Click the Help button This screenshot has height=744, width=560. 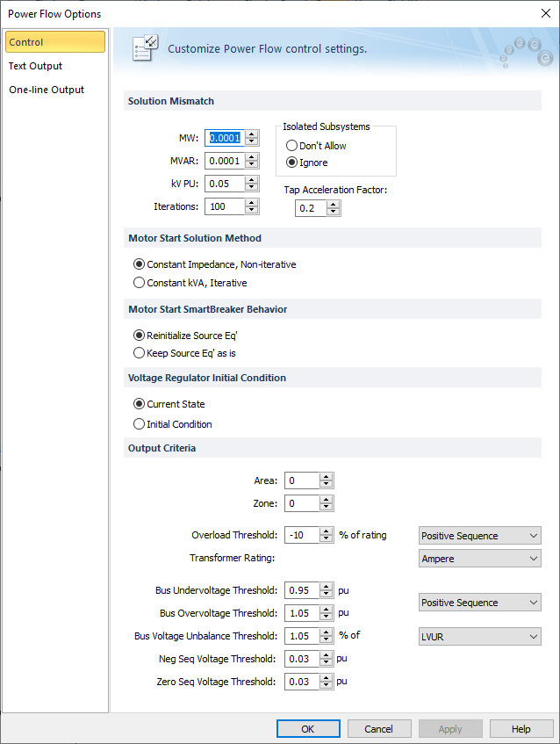click(521, 729)
